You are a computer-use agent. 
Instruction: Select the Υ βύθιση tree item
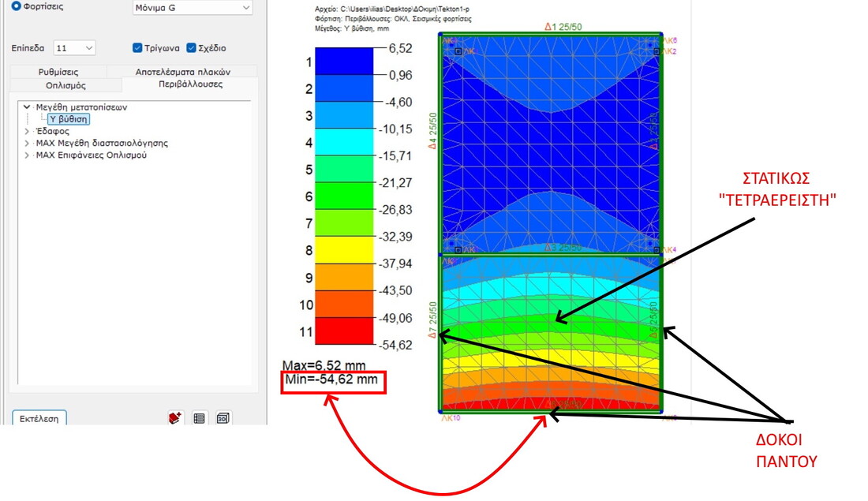coord(69,119)
